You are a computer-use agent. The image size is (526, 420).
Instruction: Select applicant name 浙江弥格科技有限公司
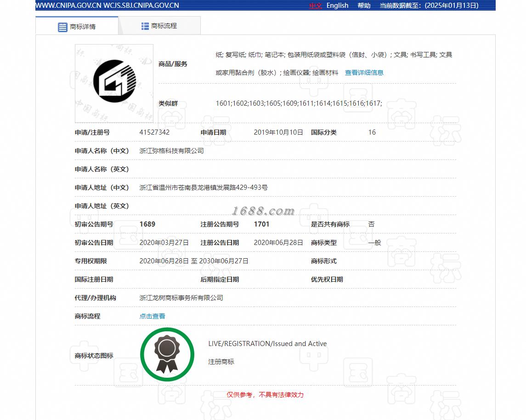click(172, 151)
